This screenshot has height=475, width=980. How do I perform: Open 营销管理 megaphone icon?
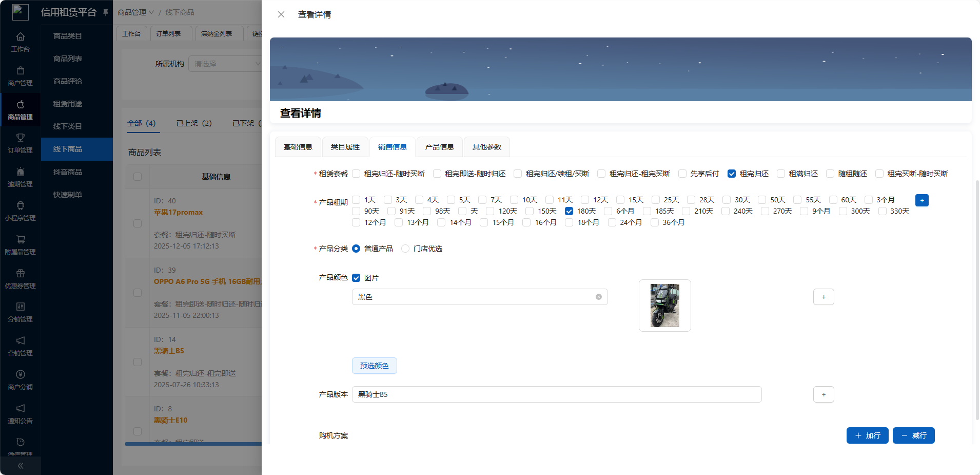(21, 341)
